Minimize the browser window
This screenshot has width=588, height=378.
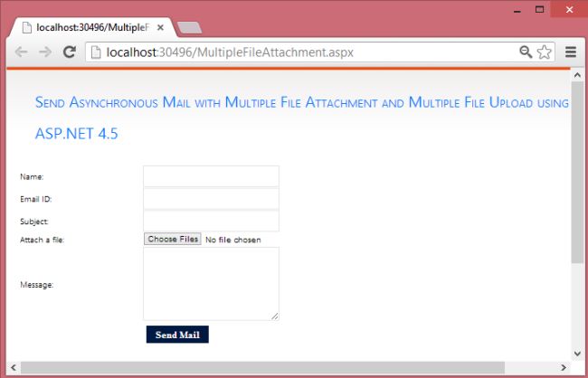point(517,10)
